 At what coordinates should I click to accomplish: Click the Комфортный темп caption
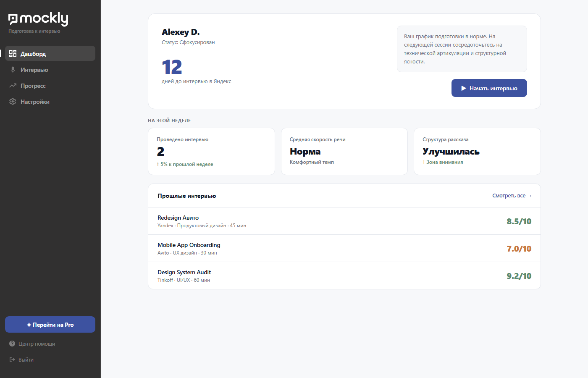tap(312, 162)
